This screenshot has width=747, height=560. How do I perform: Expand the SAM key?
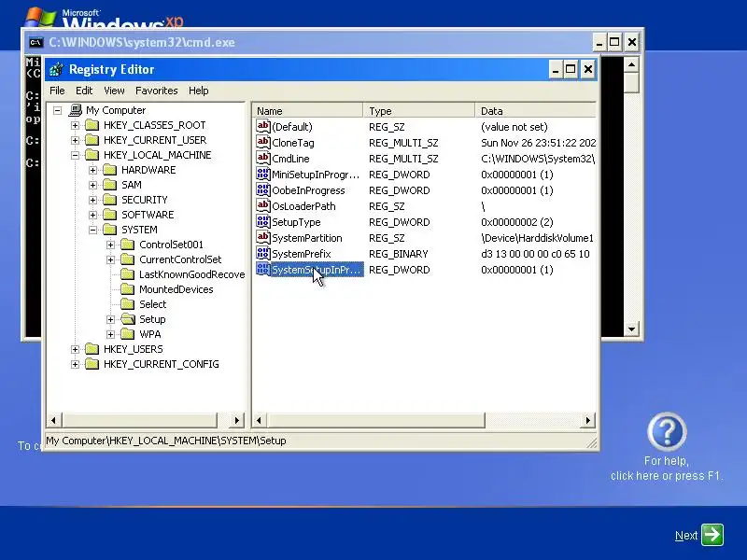(x=92, y=185)
